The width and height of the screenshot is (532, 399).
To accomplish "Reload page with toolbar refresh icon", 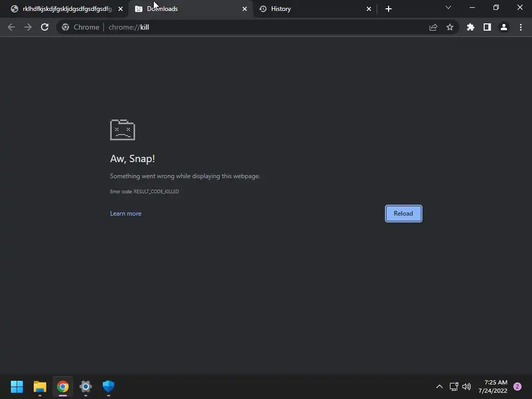I will point(45,27).
